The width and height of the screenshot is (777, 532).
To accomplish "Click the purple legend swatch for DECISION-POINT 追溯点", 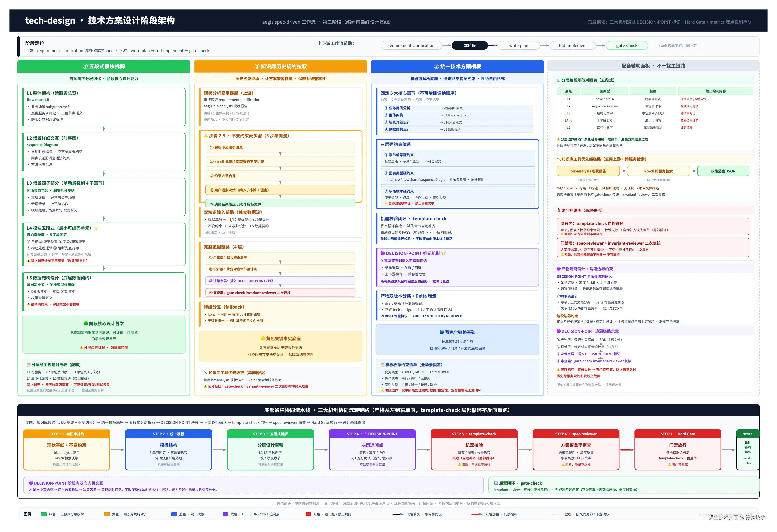I will click(225, 514).
